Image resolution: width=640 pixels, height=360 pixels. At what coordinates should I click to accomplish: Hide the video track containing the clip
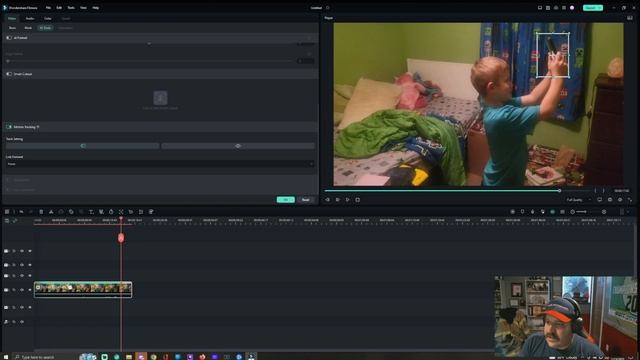pyautogui.click(x=30, y=290)
